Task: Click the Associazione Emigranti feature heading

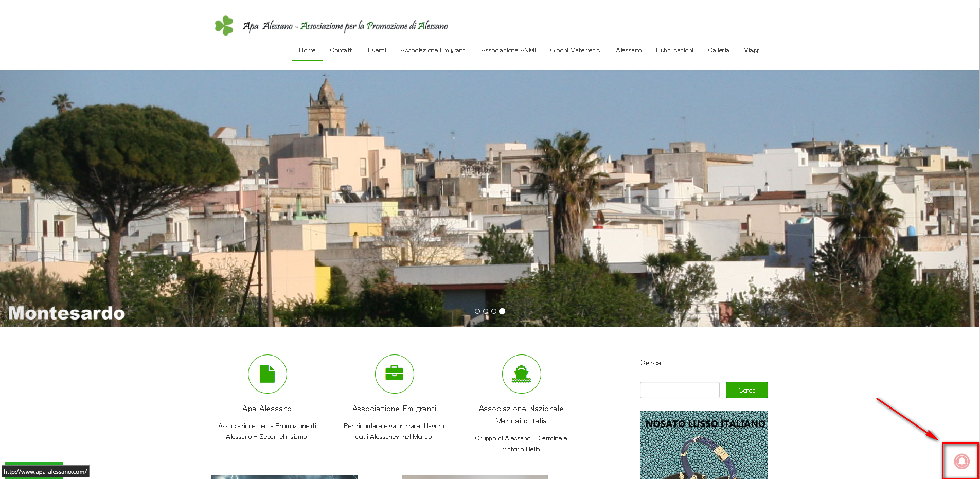Action: pos(395,409)
